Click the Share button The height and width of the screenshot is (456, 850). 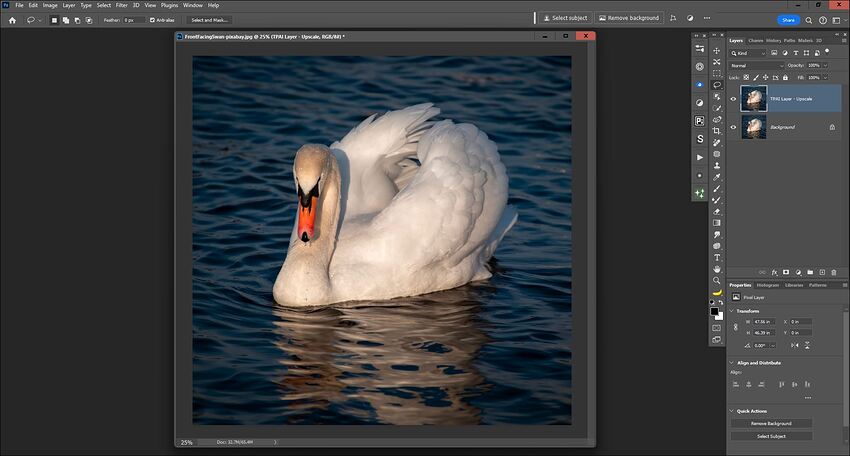click(x=788, y=20)
